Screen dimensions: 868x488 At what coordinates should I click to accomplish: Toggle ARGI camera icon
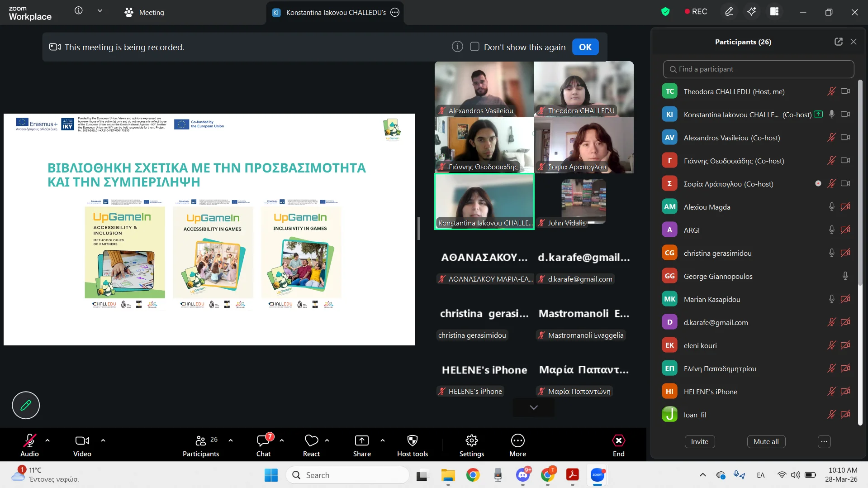(x=845, y=230)
